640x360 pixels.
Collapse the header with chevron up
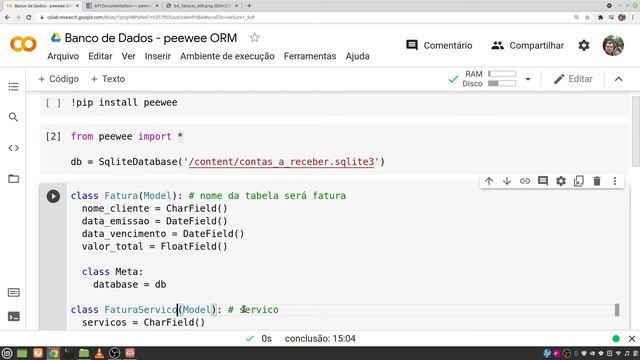pyautogui.click(x=618, y=79)
